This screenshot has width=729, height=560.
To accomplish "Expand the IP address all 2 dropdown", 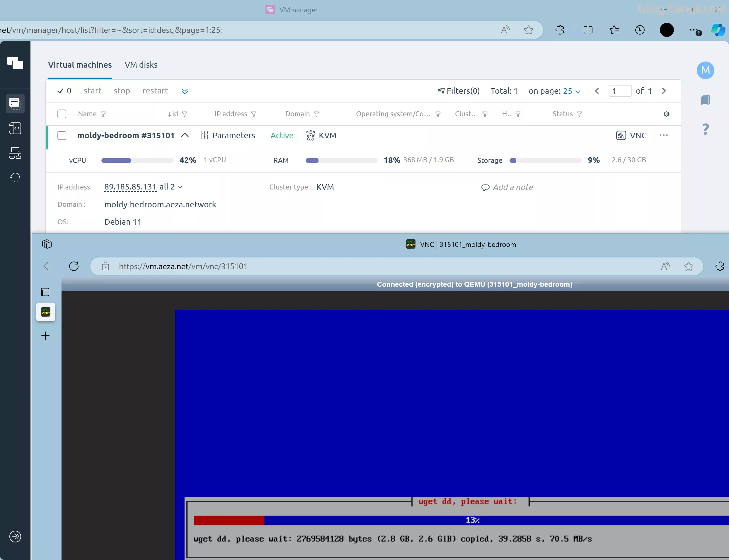I will click(x=180, y=187).
